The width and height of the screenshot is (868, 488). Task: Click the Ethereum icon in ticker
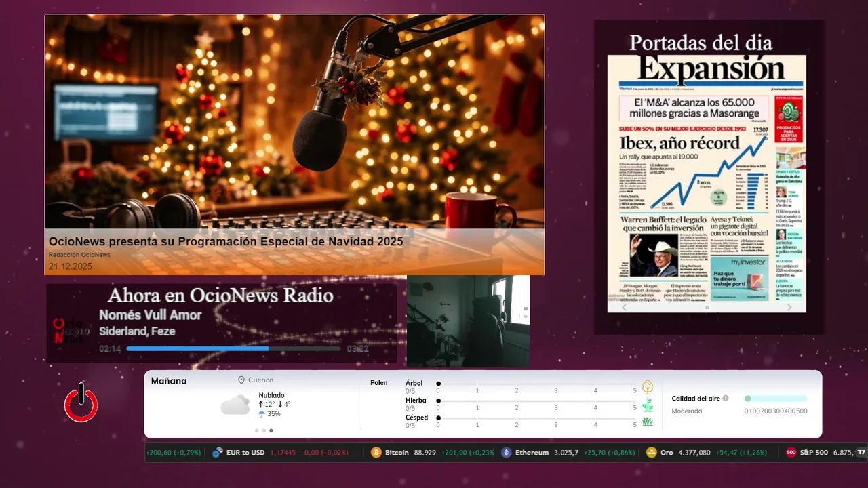pos(507,452)
